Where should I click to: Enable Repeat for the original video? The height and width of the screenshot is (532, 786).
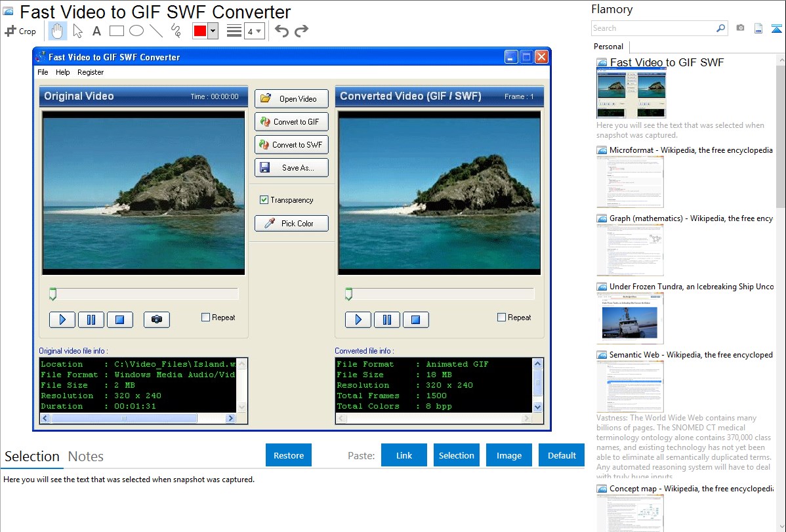pyautogui.click(x=205, y=317)
